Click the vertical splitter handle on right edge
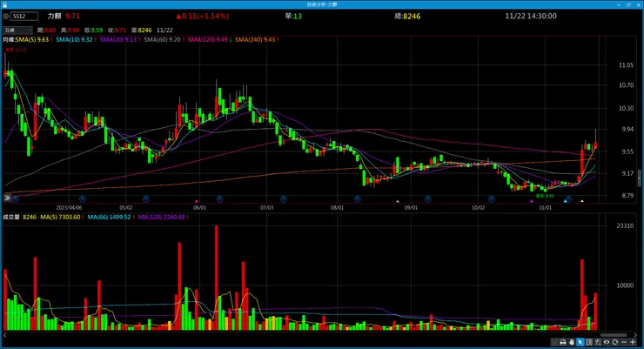644x349 pixels. (x=640, y=178)
